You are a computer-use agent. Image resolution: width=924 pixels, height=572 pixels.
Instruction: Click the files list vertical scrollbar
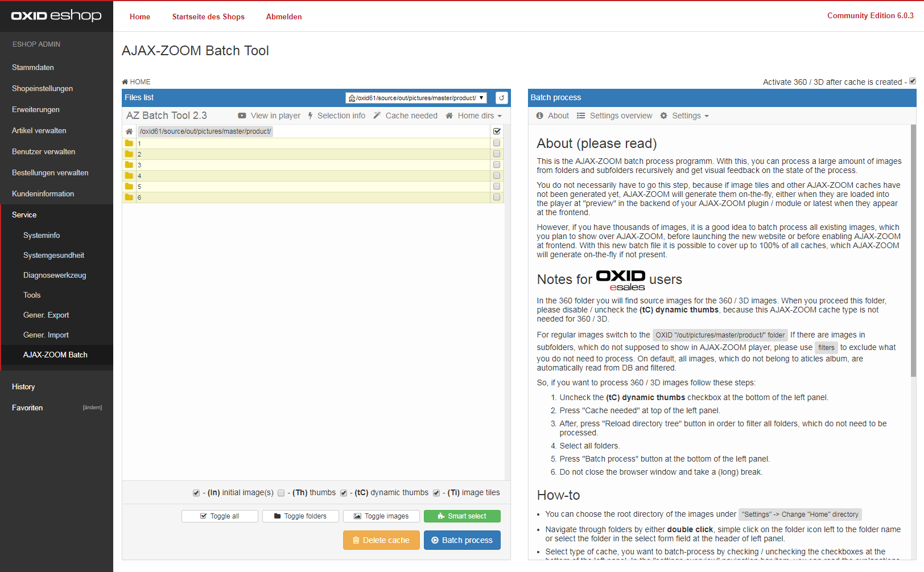pyautogui.click(x=508, y=303)
